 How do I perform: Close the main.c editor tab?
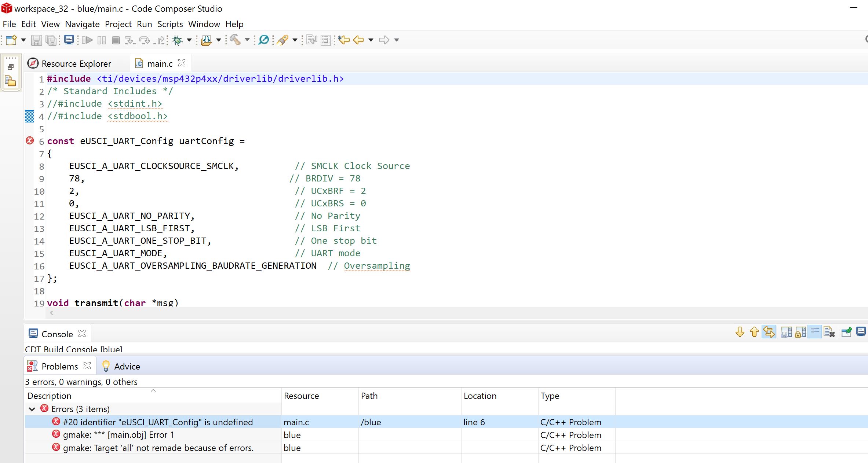pyautogui.click(x=182, y=63)
